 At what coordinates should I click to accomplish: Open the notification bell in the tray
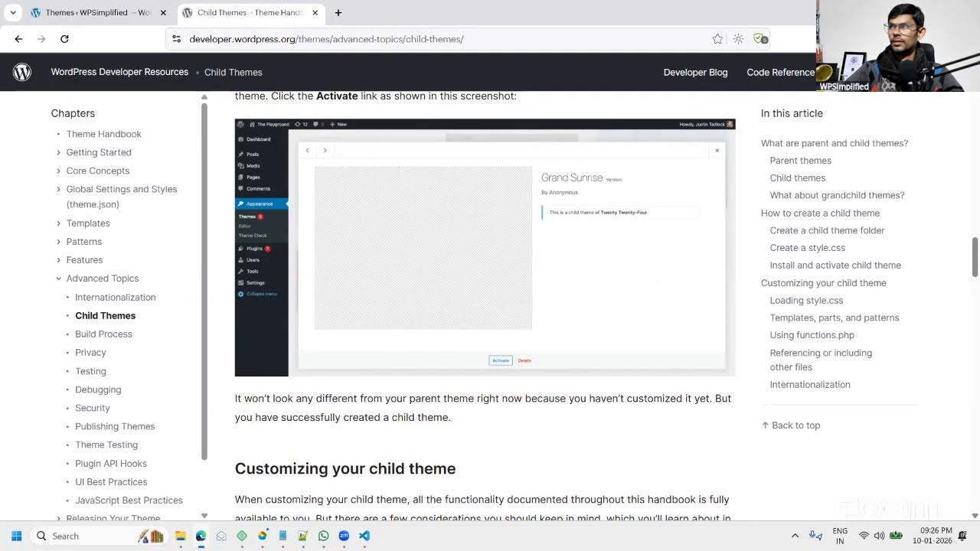pyautogui.click(x=963, y=536)
